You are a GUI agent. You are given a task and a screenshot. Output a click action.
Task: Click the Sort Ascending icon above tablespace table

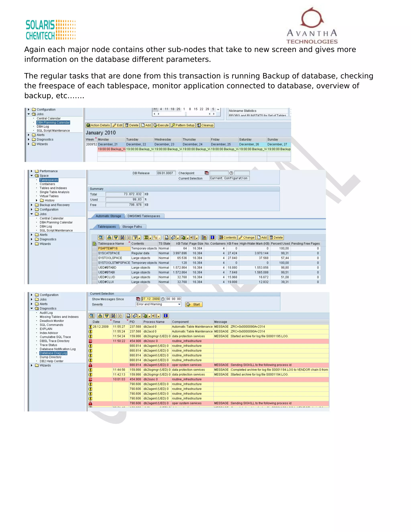[x=109, y=237]
